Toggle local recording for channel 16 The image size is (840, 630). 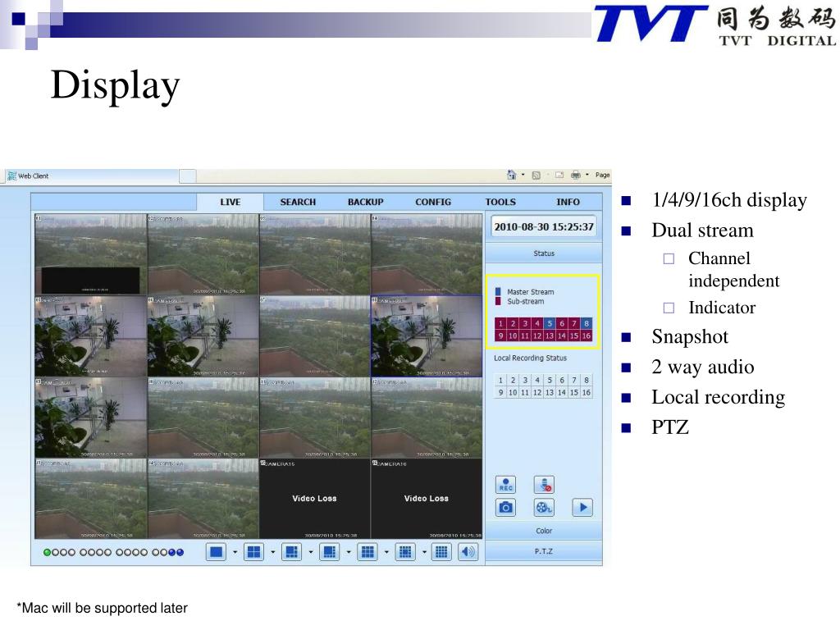pyautogui.click(x=587, y=393)
